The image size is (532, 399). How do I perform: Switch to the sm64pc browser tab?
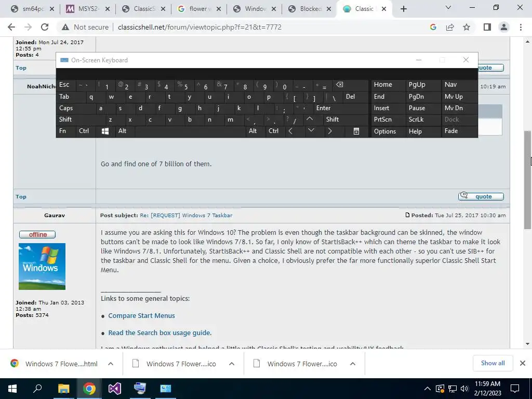pos(32,9)
